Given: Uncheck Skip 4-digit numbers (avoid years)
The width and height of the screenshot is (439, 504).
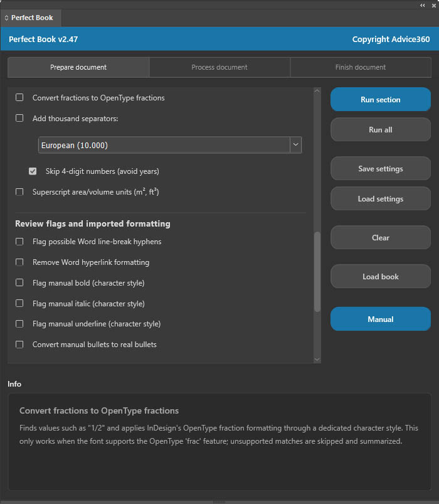Looking at the screenshot, I should point(33,171).
